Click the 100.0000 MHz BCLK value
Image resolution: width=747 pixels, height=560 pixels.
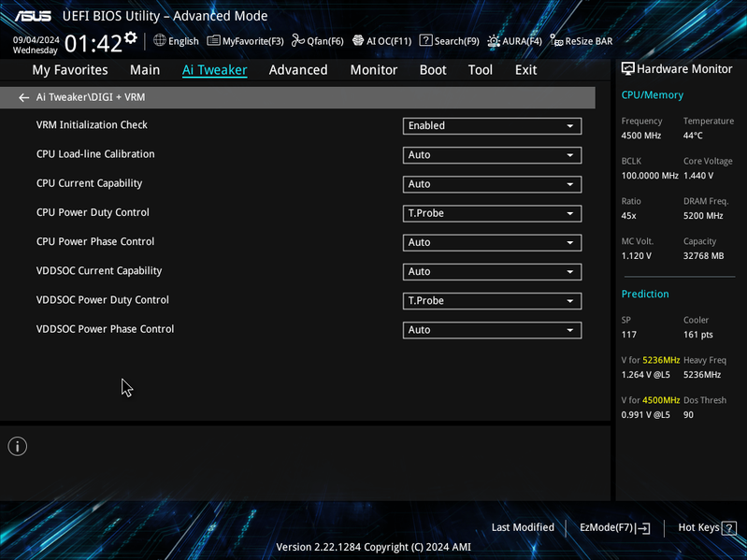pos(650,176)
